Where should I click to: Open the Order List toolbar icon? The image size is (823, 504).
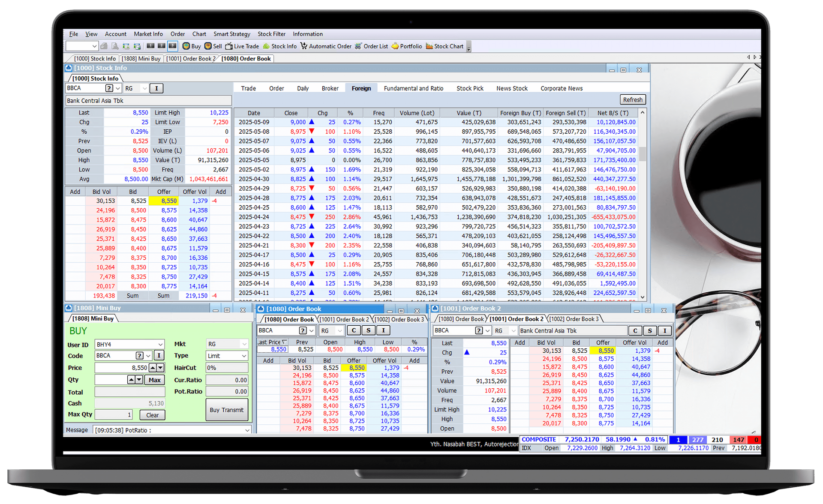358,46
